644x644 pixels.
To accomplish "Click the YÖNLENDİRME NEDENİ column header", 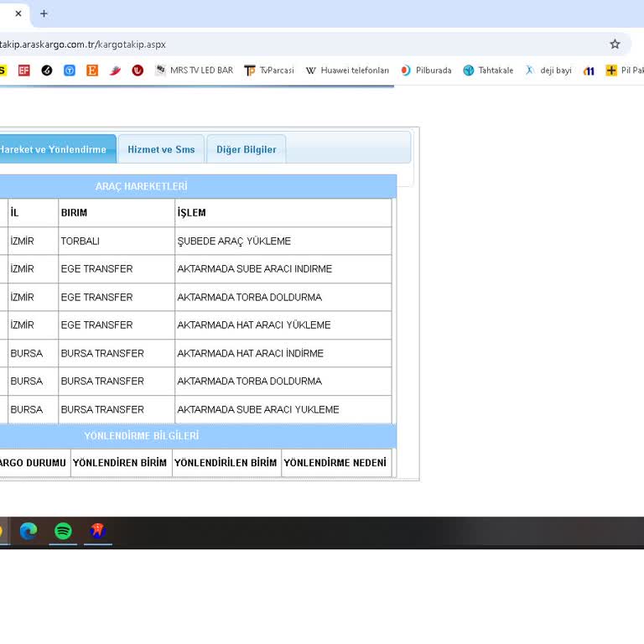I will coord(335,463).
